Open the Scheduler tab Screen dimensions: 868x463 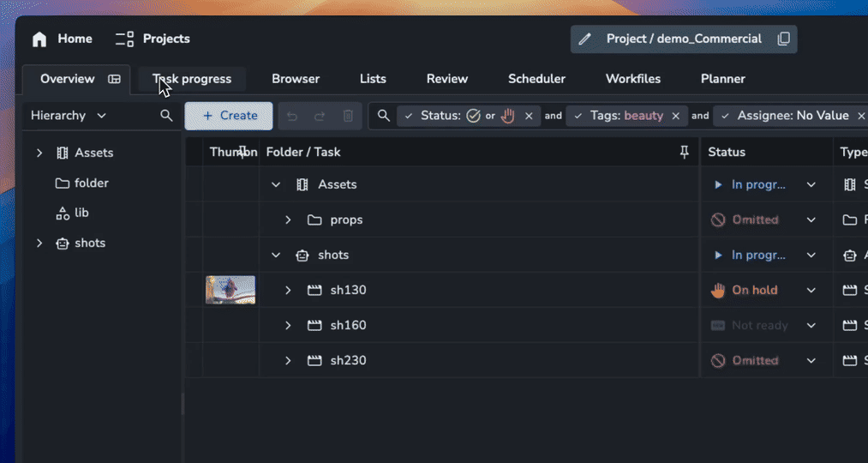536,79
